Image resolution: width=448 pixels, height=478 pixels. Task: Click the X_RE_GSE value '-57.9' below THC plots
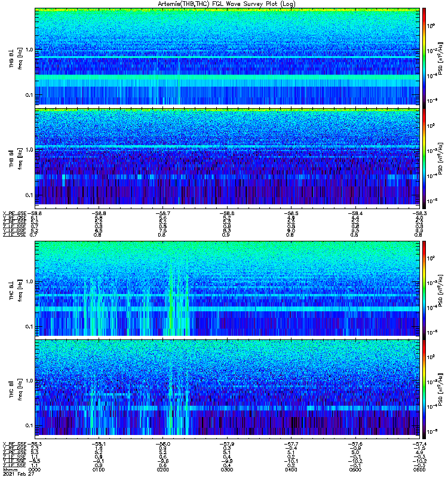[x=227, y=444]
